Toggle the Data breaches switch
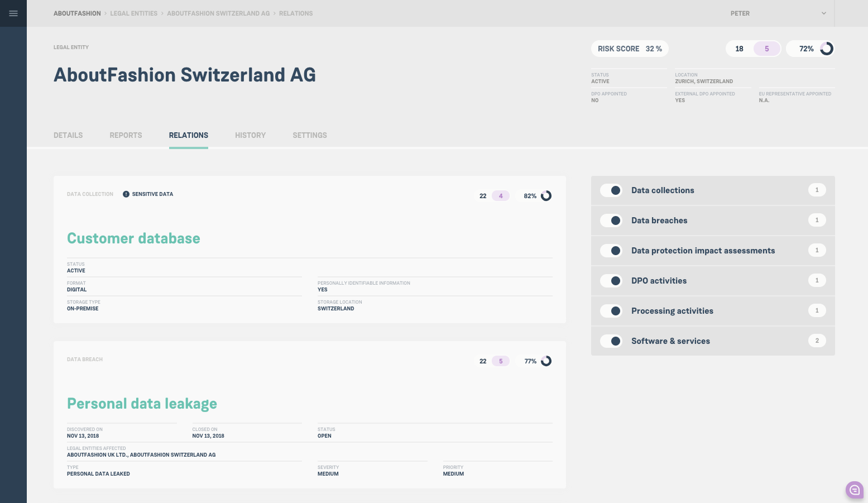The image size is (868, 503). pos(611,221)
